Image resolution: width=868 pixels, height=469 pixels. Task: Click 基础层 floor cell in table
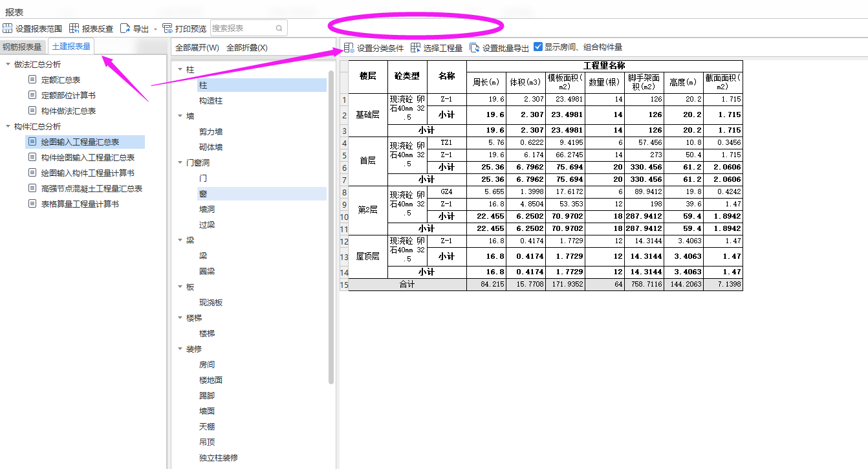point(367,115)
